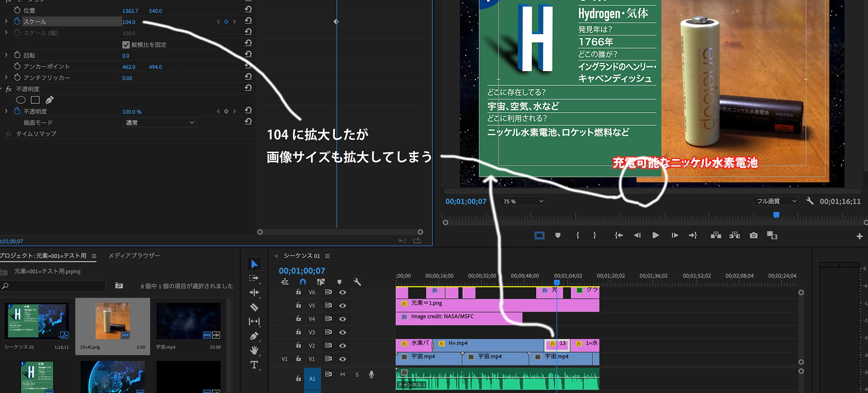Image resolution: width=868 pixels, height=393 pixels.
Task: Open the シーケンス 01 panel menu
Action: [327, 256]
